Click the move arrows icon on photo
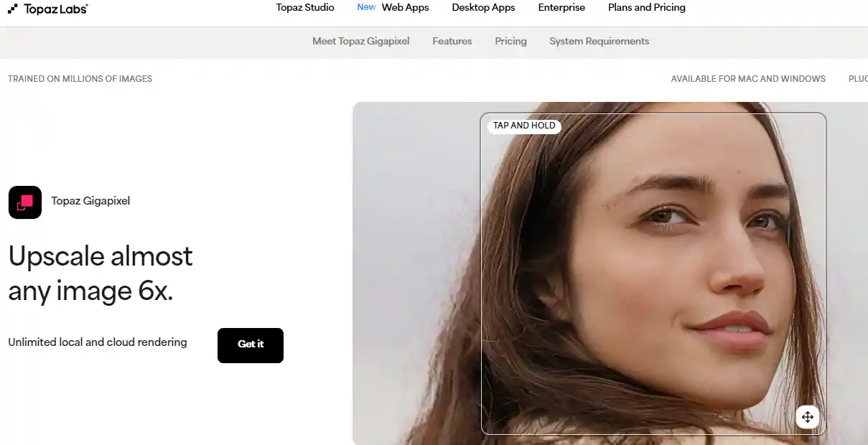This screenshot has height=445, width=868. pos(807,417)
